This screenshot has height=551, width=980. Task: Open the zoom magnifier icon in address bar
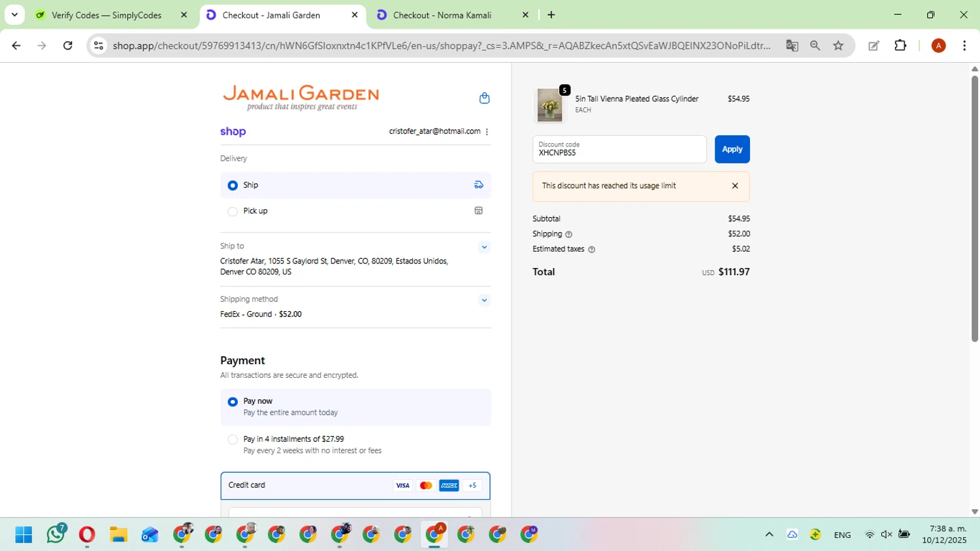815,45
